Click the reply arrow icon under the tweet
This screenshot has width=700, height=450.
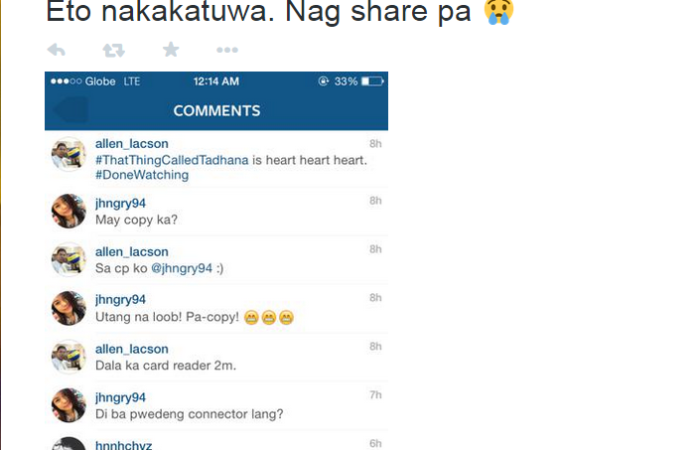click(56, 50)
